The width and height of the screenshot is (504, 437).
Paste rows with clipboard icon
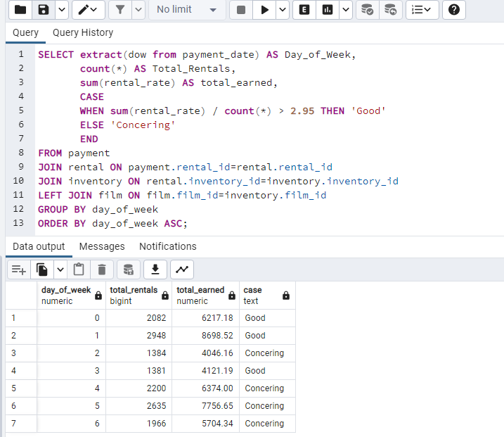[79, 270]
